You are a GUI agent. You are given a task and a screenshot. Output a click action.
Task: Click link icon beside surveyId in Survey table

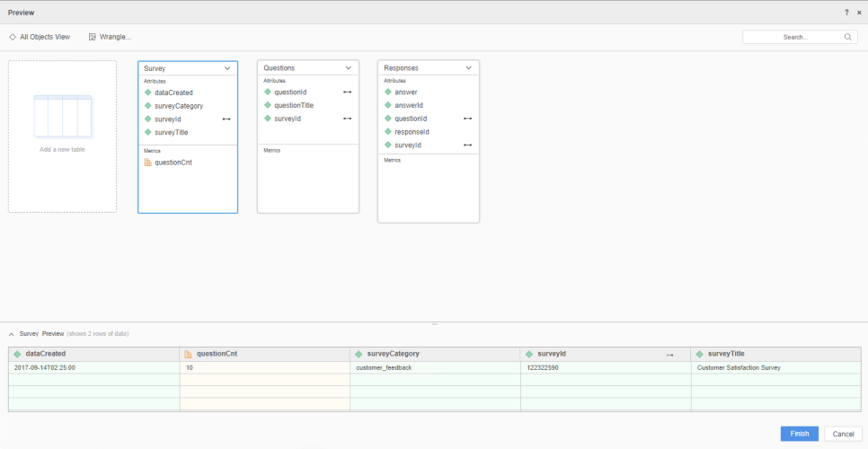226,119
